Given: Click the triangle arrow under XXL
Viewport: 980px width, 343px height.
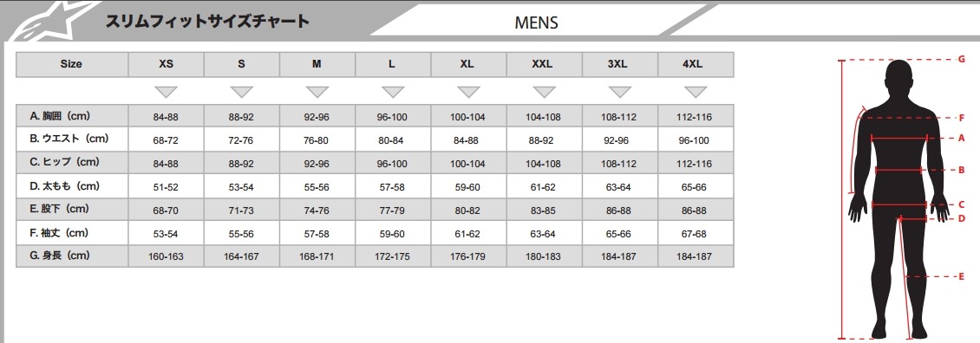Looking at the screenshot, I should coord(544,92).
